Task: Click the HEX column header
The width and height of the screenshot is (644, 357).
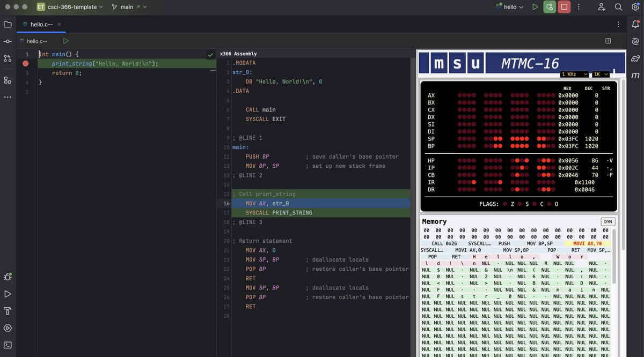Action: (x=567, y=88)
